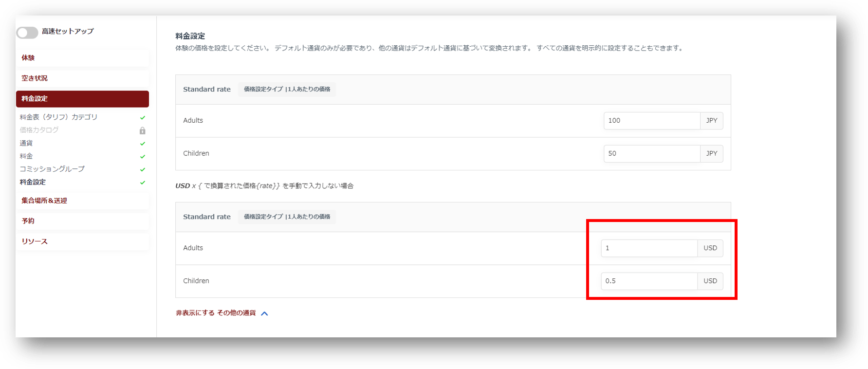Screen dimensions: 868x369
Task: Select the highlighted 料金設定 sidebar section
Action: click(x=82, y=99)
